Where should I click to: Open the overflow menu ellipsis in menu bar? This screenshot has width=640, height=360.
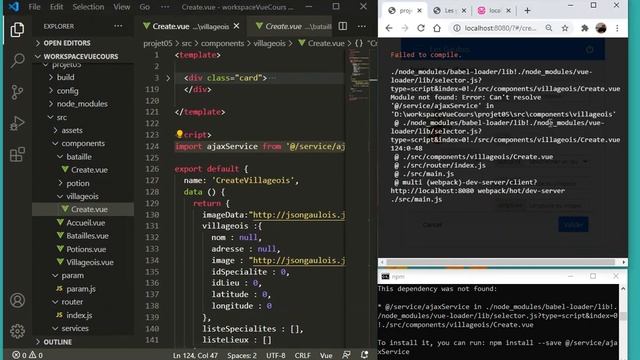coord(165,7)
